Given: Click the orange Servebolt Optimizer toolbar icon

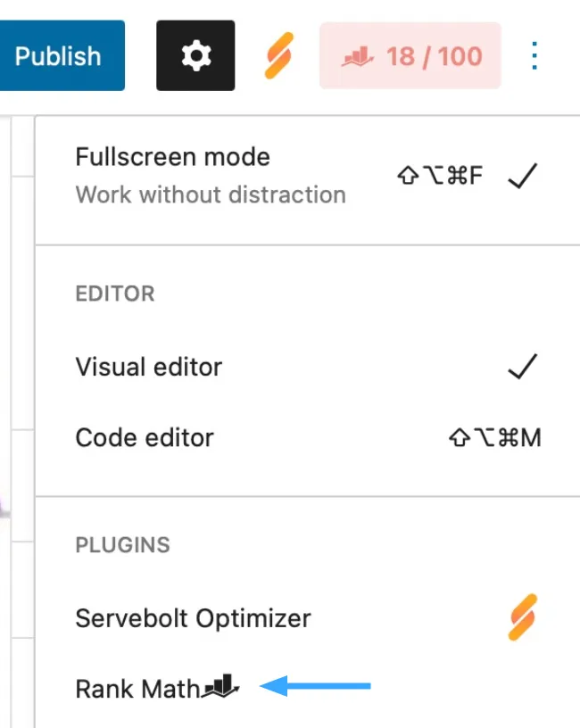Looking at the screenshot, I should click(278, 54).
